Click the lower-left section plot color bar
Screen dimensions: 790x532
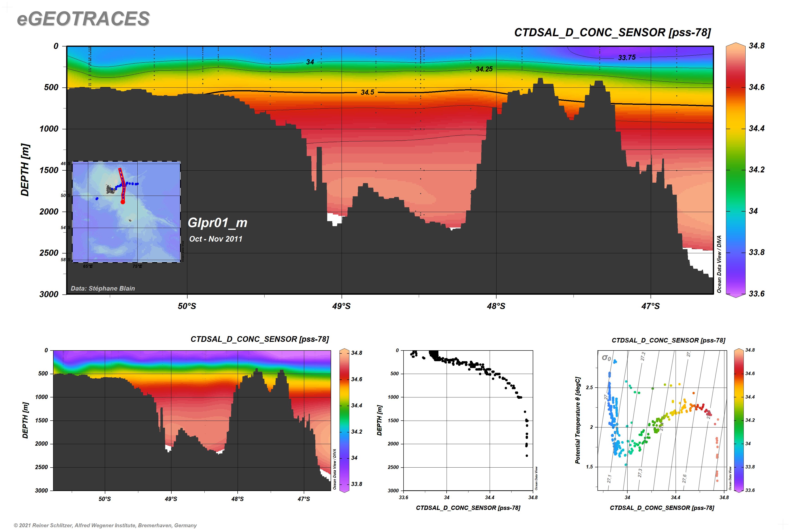(344, 420)
